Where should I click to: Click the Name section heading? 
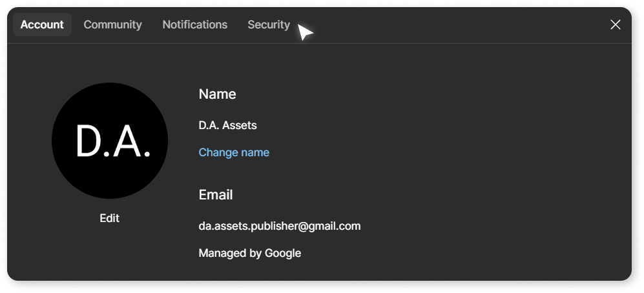pos(217,94)
